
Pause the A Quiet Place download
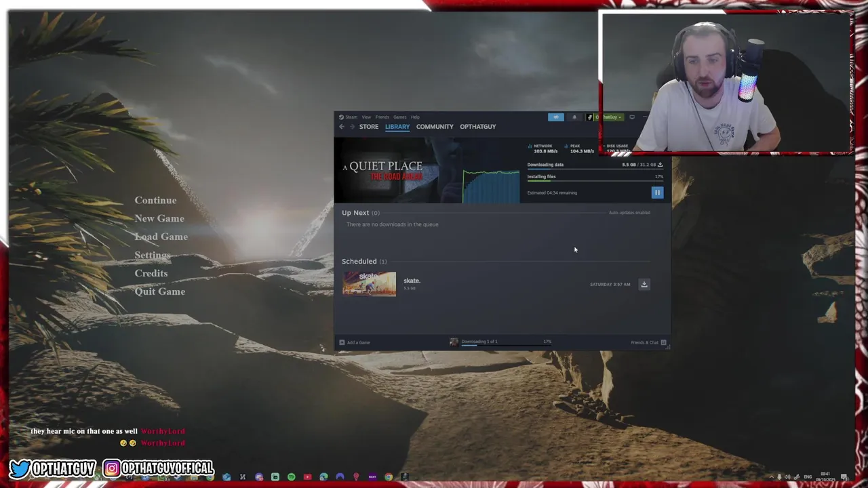point(657,192)
